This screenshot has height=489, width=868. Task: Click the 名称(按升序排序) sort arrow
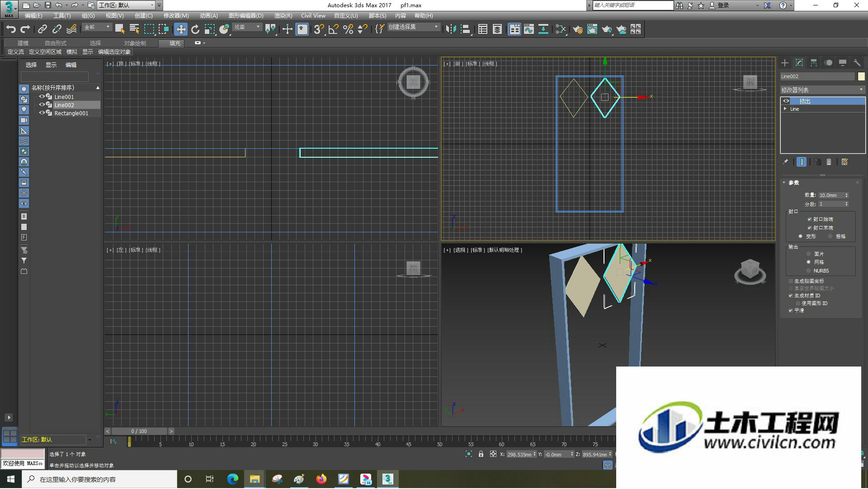pyautogui.click(x=98, y=88)
